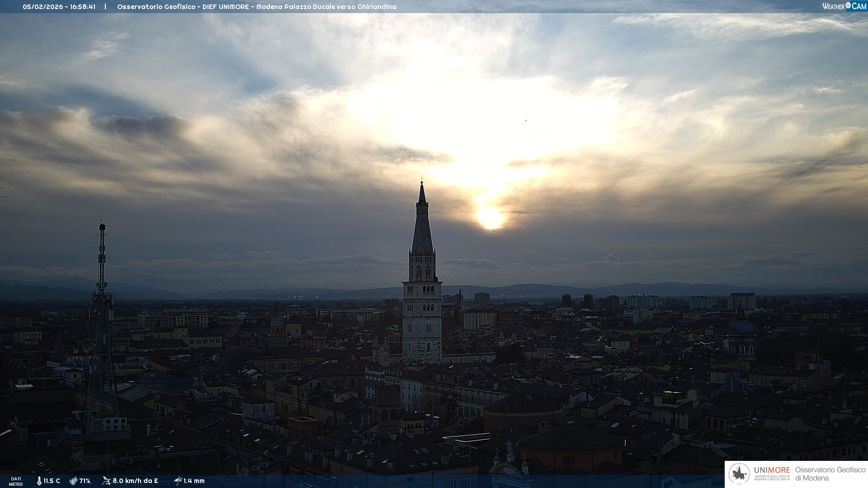Click the rain umbrella icon

pos(178,481)
